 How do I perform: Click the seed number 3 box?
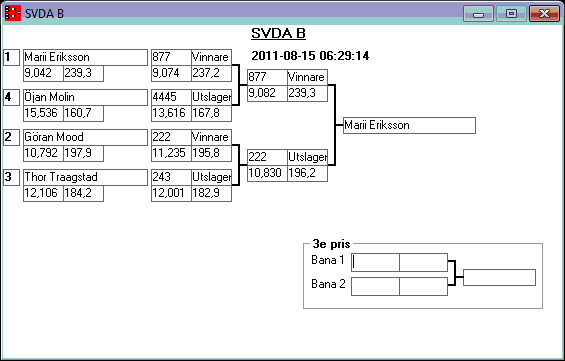[x=12, y=177]
